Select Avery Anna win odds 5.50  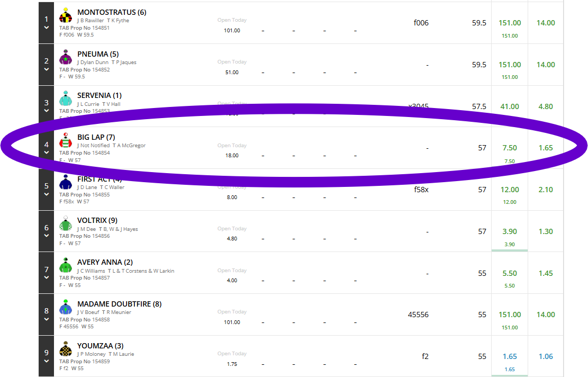(x=510, y=273)
